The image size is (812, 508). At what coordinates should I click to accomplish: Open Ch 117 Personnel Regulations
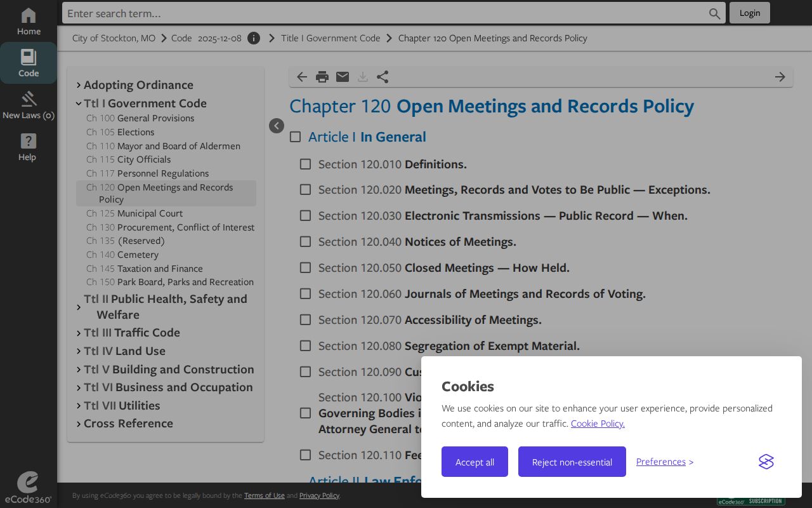pos(148,173)
